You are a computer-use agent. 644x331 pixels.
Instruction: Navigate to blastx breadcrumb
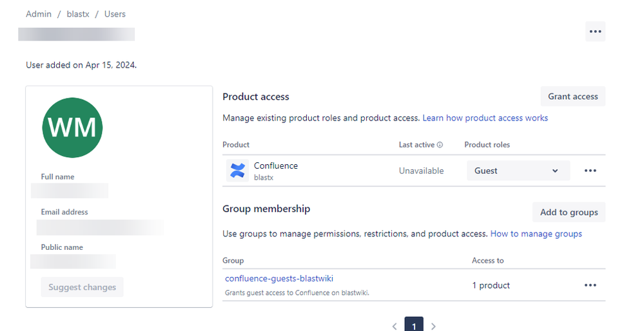(x=78, y=14)
